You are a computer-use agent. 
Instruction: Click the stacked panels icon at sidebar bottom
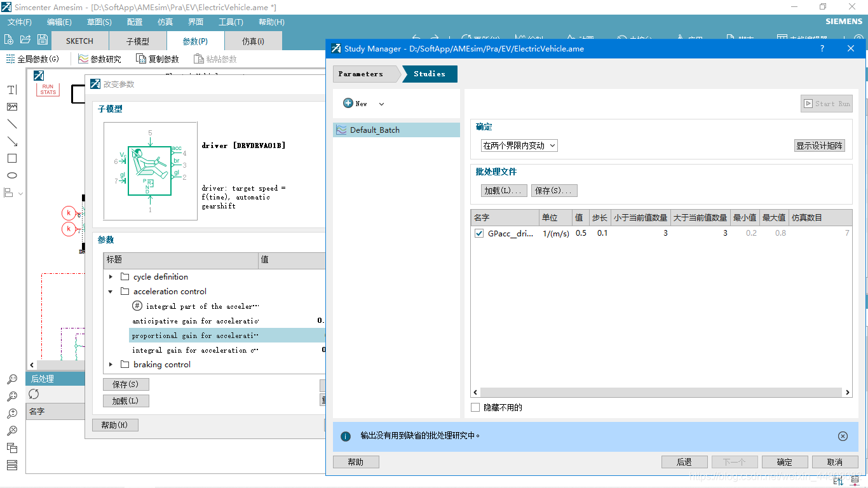[12, 465]
